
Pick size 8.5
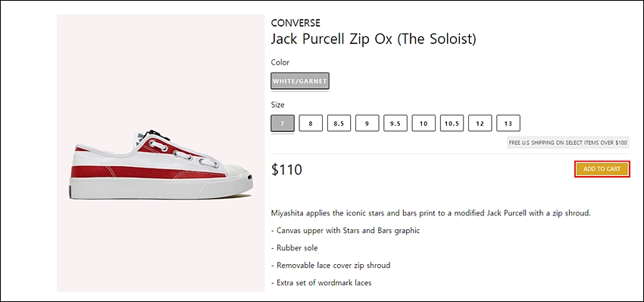point(339,123)
